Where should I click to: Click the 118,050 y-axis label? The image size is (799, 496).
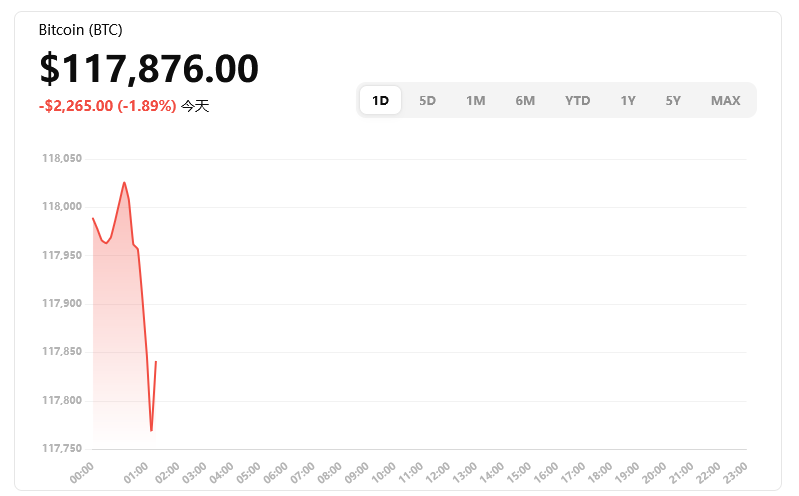point(62,158)
